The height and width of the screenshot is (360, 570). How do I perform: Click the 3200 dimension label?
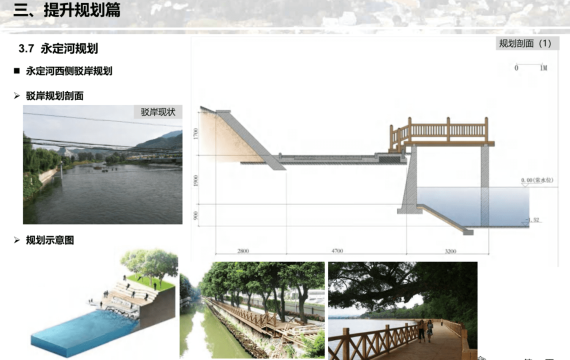tap(450, 251)
